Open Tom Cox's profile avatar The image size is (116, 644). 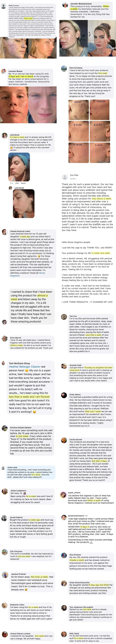pos(64,317)
